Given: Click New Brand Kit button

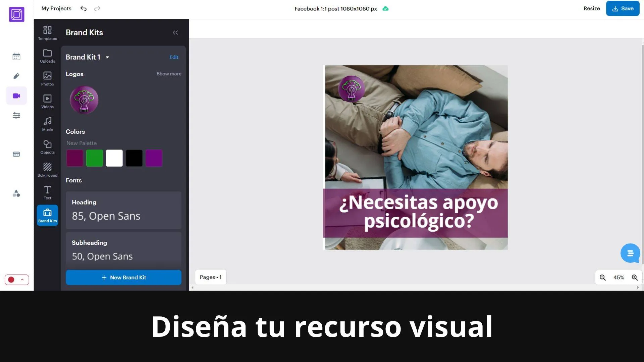Looking at the screenshot, I should click(123, 277).
